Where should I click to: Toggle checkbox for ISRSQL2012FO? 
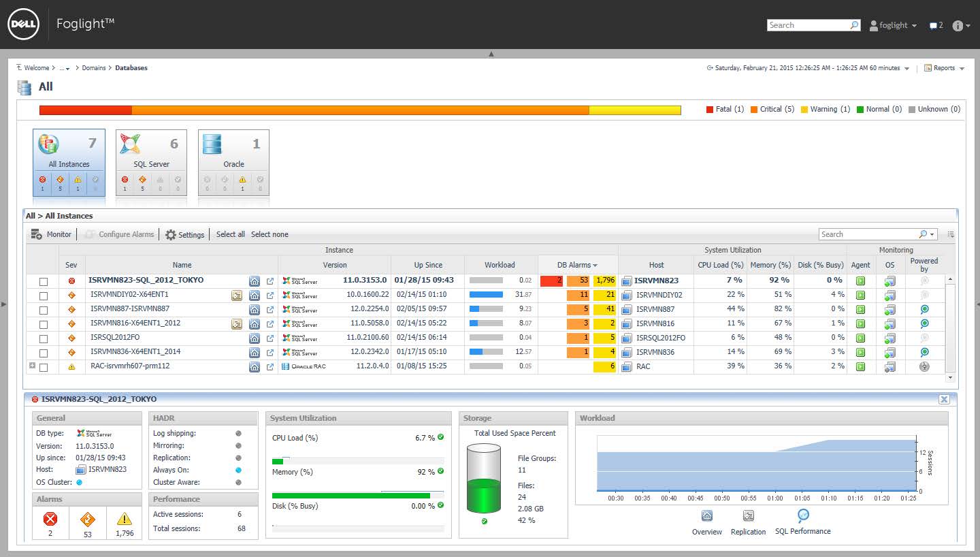click(x=44, y=338)
